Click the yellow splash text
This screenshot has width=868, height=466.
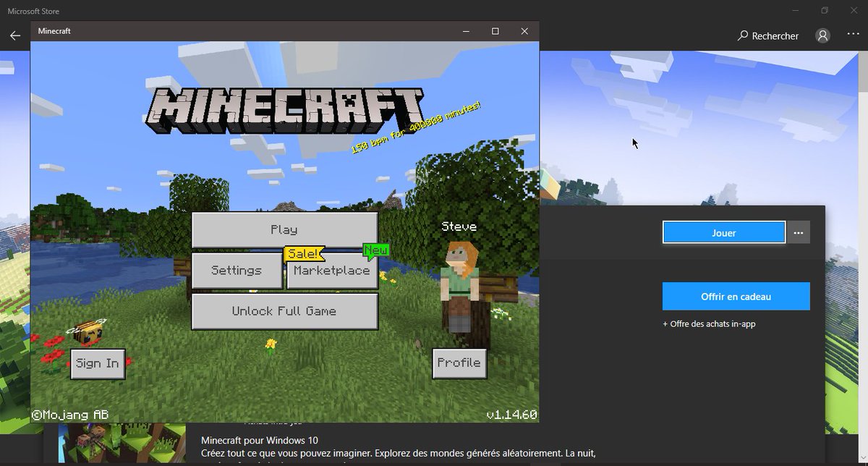pos(417,127)
